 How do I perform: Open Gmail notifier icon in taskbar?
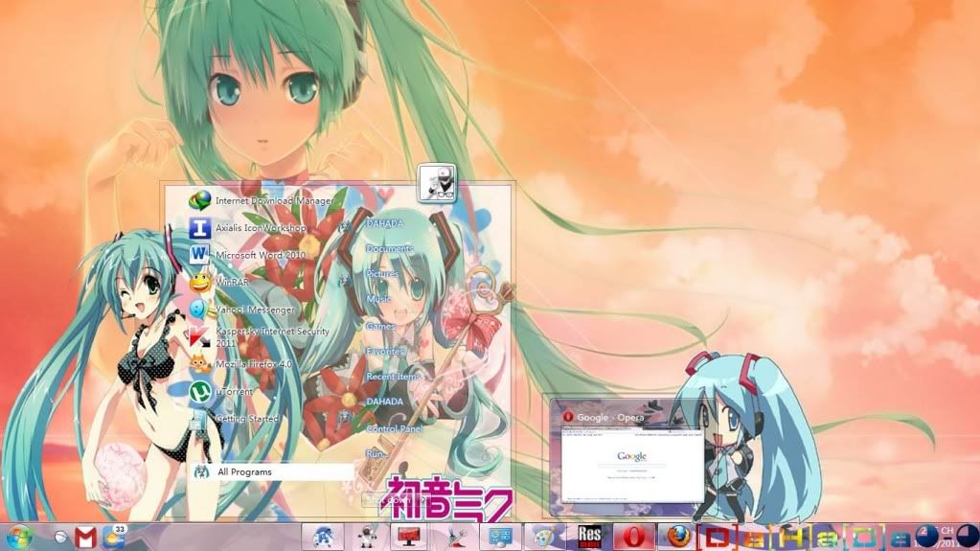(85, 537)
